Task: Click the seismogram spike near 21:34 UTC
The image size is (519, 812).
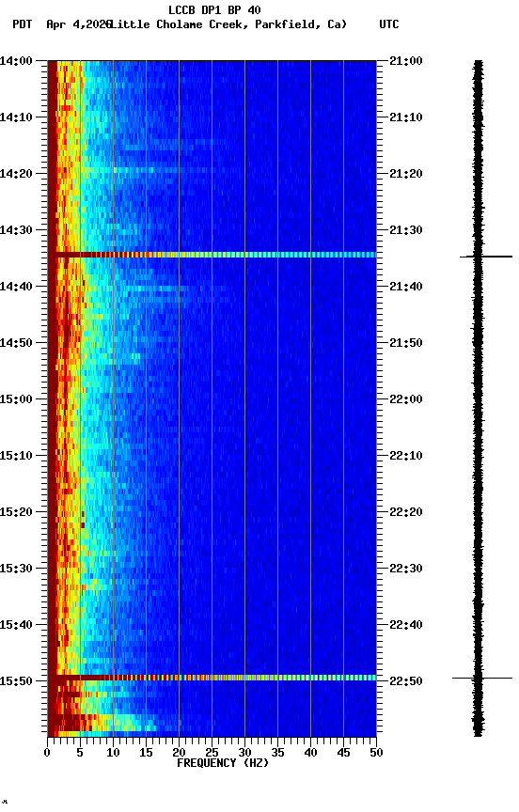Action: coord(486,257)
